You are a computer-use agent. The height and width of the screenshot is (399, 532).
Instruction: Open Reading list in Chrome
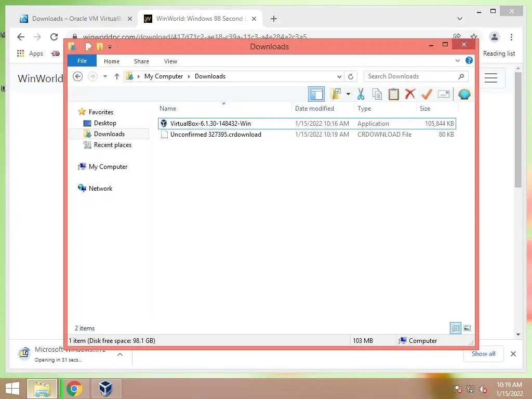click(x=499, y=54)
